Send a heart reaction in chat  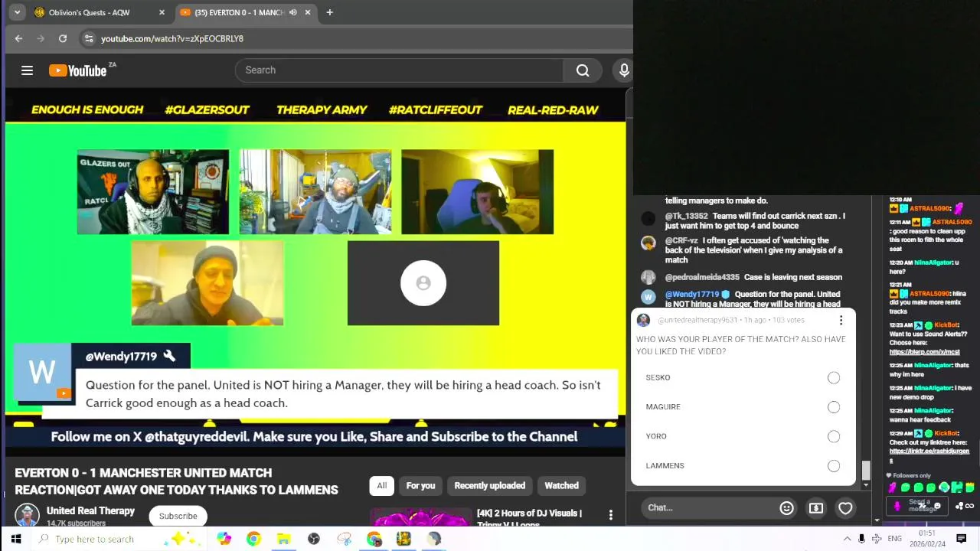tap(845, 507)
